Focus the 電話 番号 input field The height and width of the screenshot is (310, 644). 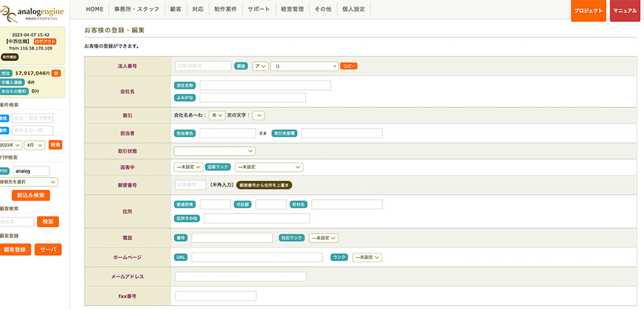(x=232, y=238)
